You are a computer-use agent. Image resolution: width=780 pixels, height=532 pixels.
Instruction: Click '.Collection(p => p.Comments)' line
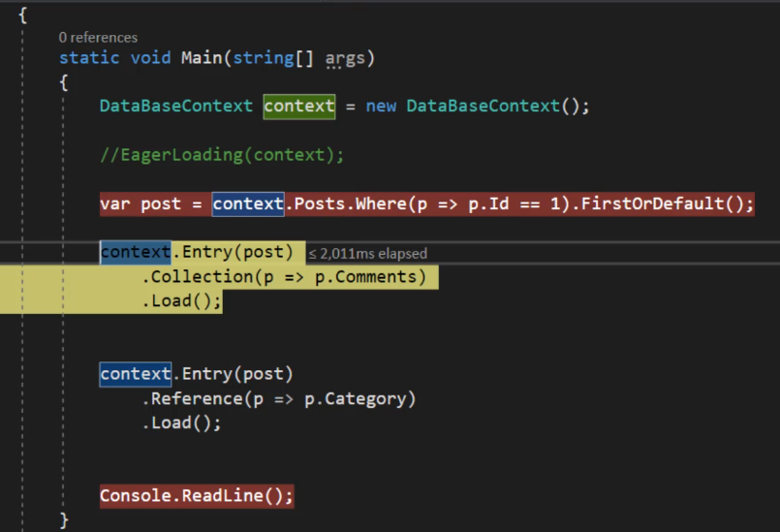pos(284,277)
